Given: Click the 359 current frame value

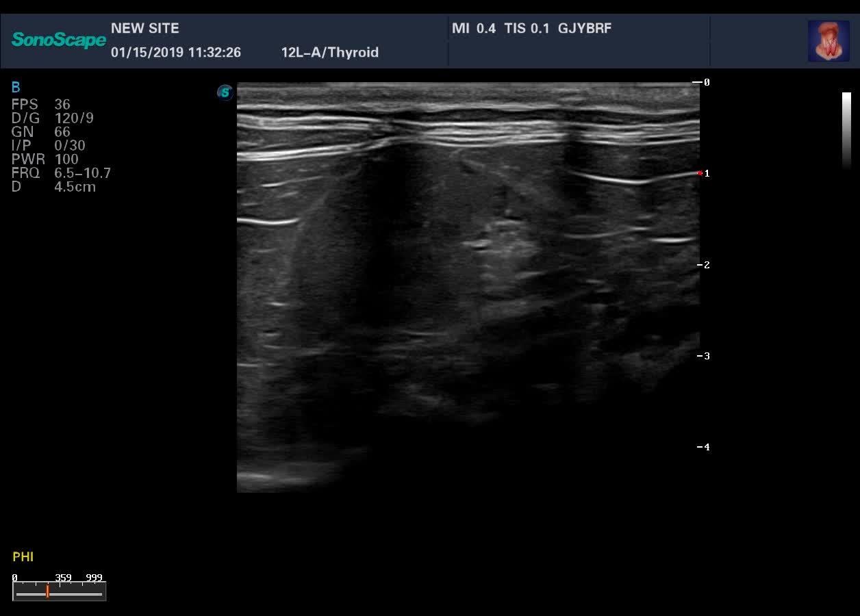Looking at the screenshot, I should (63, 578).
